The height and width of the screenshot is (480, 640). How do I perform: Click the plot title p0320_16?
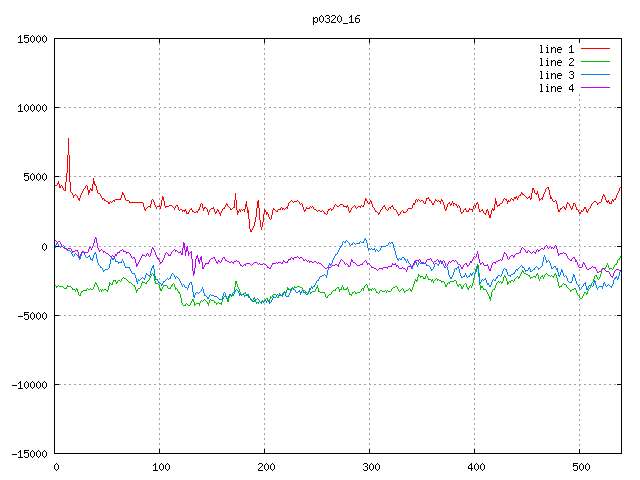coord(335,19)
